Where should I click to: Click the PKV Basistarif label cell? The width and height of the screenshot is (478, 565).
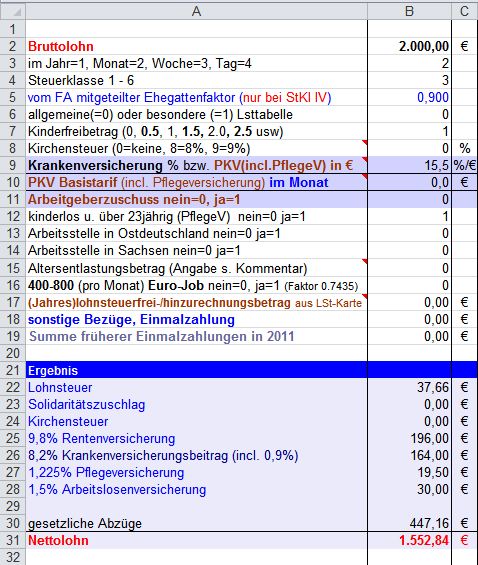point(196,182)
